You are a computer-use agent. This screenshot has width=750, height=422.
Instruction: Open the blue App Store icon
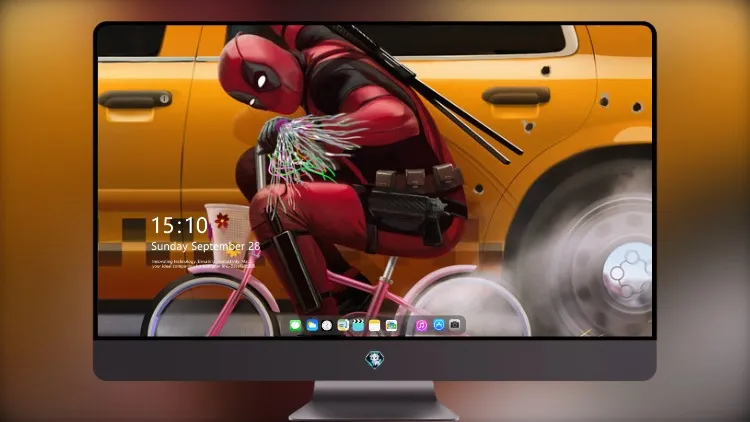pyautogui.click(x=439, y=325)
